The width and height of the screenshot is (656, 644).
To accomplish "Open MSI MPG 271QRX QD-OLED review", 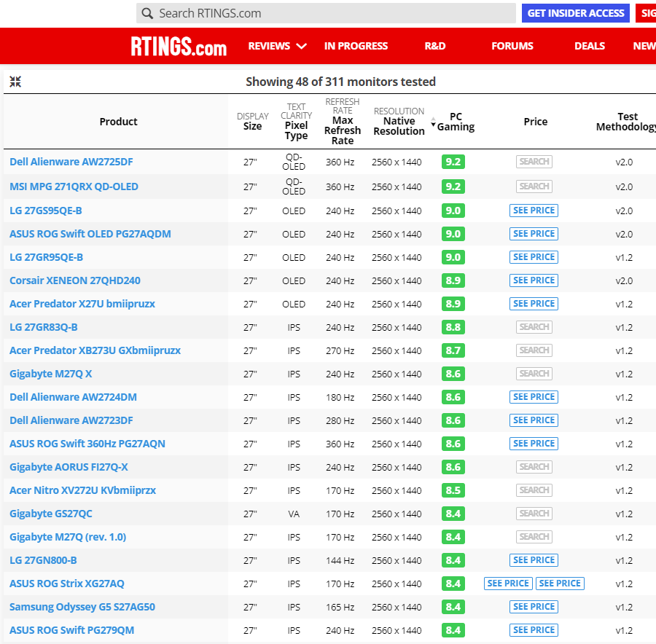I will (74, 186).
